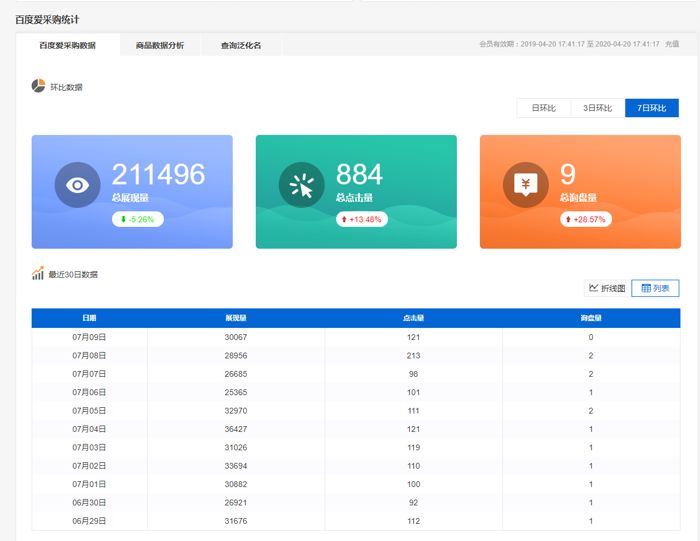This screenshot has width=700, height=541.
Task: Click the 最近30日数据 section heading
Action: pos(73,274)
